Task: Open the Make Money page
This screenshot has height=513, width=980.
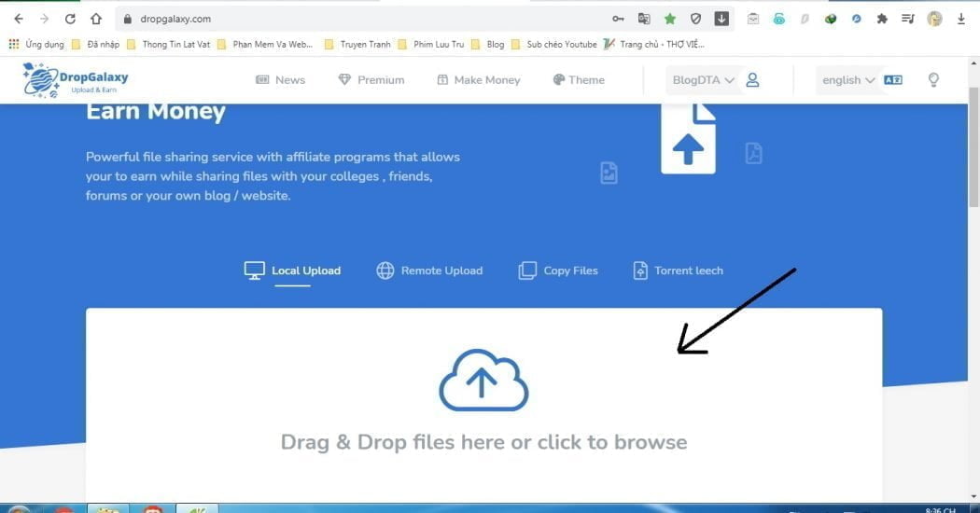Action: pyautogui.click(x=479, y=80)
